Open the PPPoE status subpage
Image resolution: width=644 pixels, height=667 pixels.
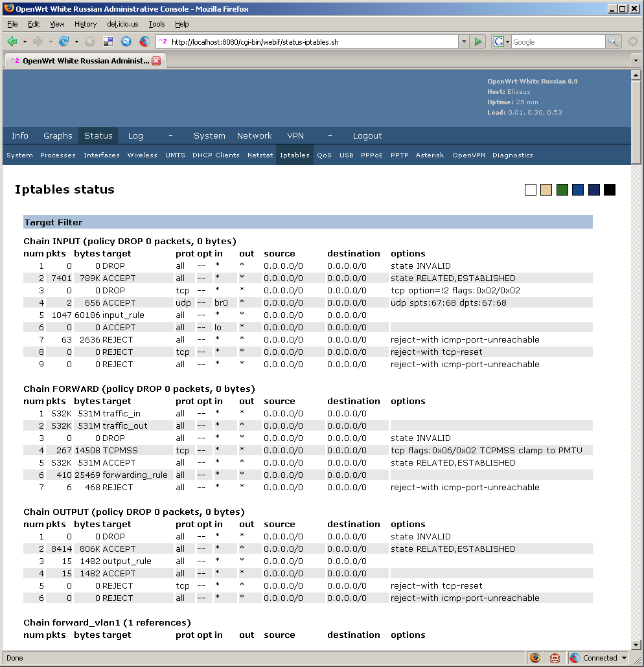[x=372, y=155]
